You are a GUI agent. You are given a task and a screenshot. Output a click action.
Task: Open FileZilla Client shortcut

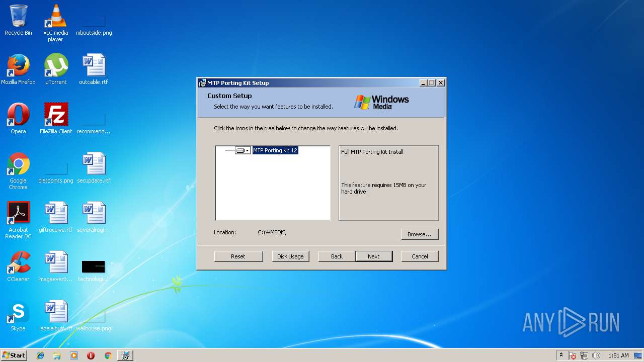(55, 119)
